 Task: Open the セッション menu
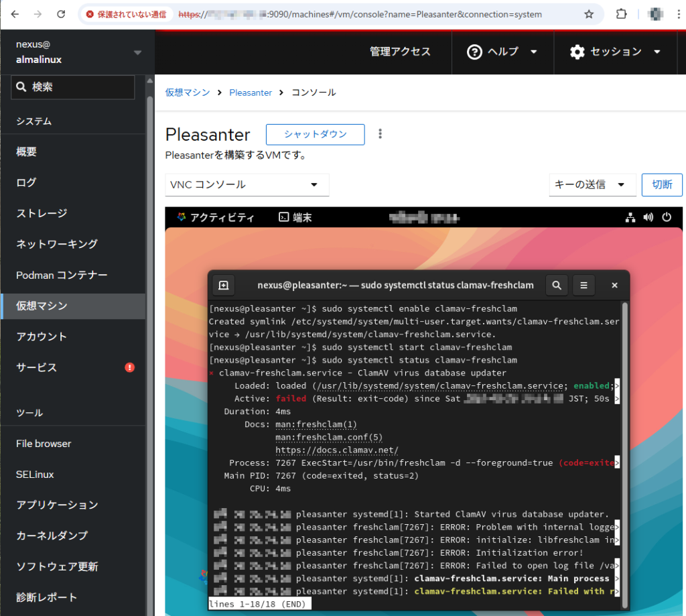(x=615, y=52)
